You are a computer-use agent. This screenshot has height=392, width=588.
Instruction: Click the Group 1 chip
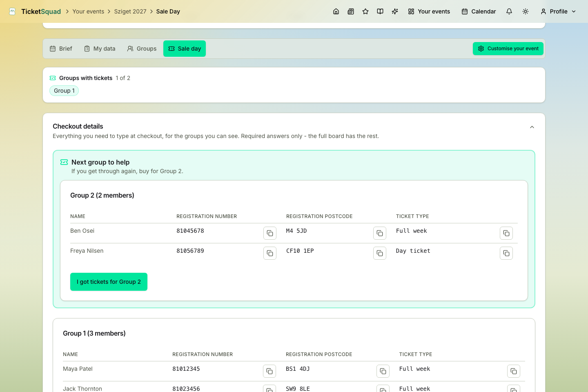64,91
